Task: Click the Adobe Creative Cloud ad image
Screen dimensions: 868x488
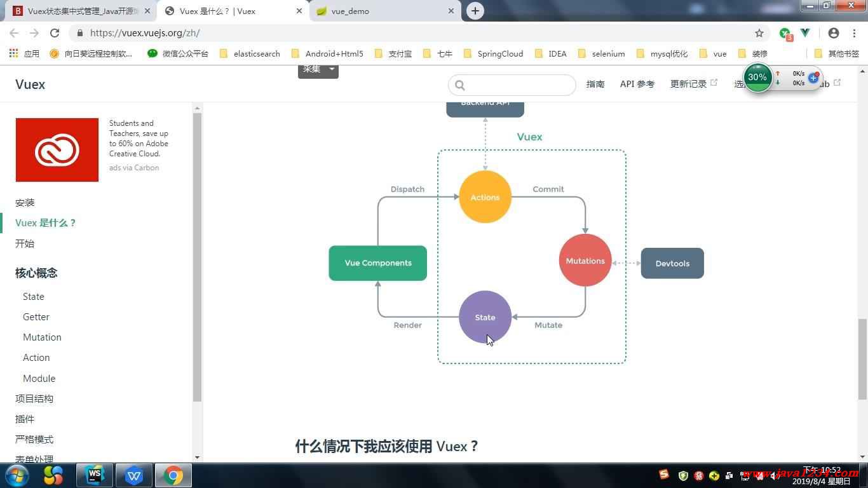Action: pyautogui.click(x=57, y=150)
